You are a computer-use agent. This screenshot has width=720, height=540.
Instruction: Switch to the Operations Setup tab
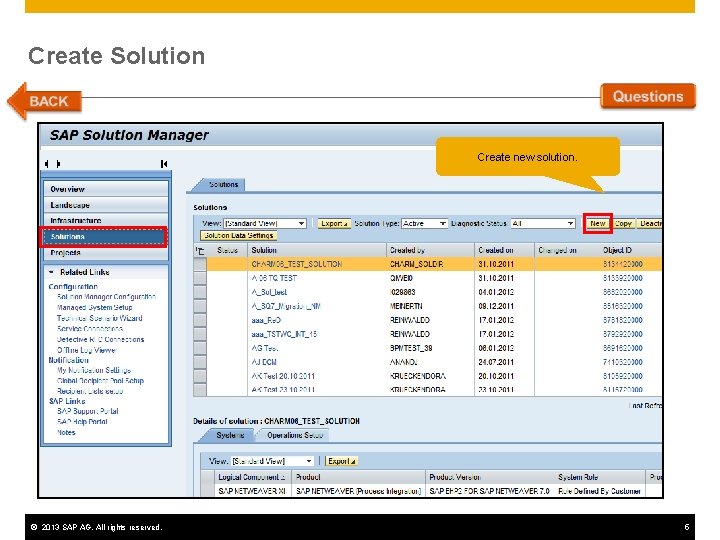(x=295, y=435)
